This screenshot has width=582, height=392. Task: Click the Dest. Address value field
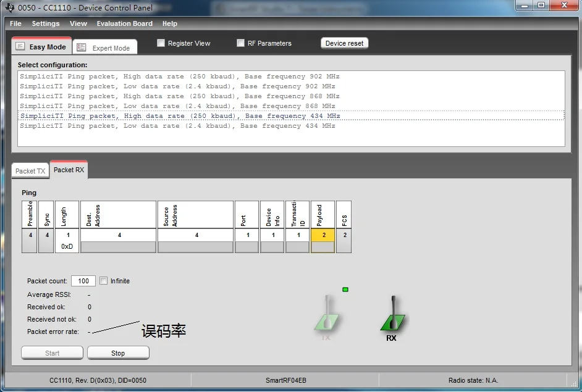[119, 247]
